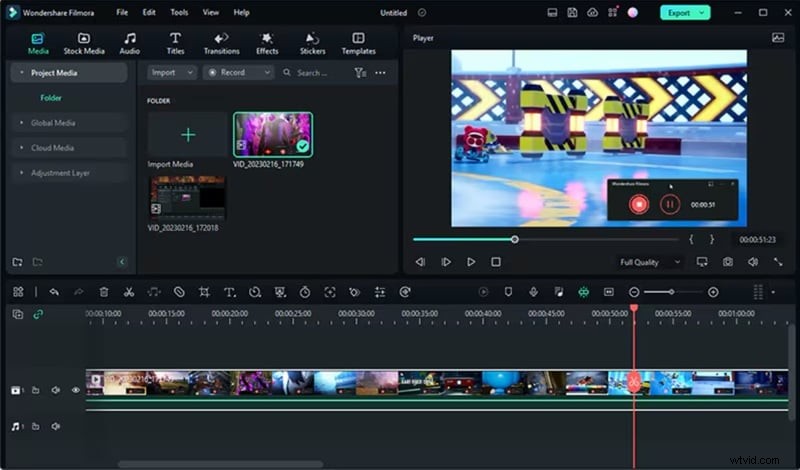This screenshot has width=800, height=470.
Task: Delete selection with the trash icon
Action: click(104, 292)
